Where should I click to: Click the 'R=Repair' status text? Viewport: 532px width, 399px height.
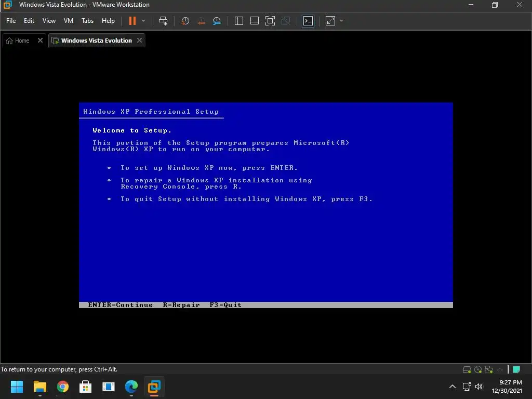pos(181,304)
